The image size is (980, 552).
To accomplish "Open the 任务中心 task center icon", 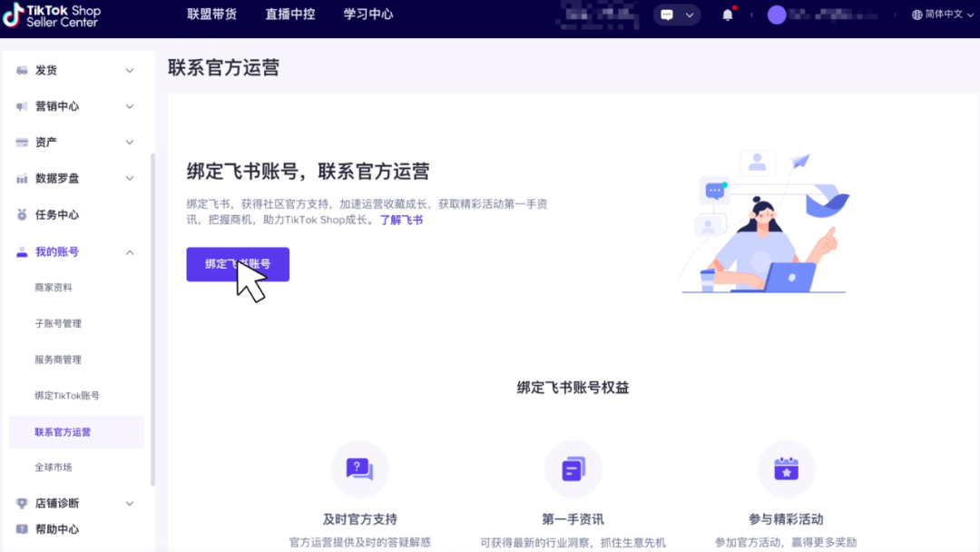I will tap(20, 214).
